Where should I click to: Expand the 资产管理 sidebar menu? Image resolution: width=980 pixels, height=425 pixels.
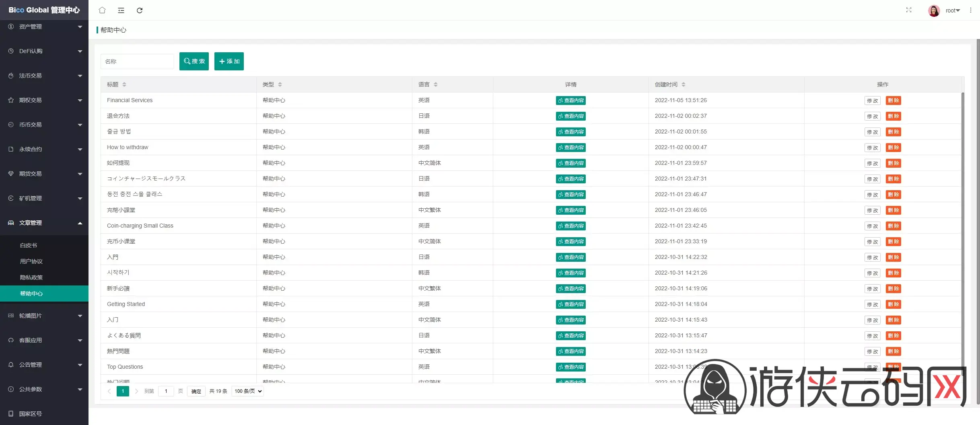click(x=44, y=27)
